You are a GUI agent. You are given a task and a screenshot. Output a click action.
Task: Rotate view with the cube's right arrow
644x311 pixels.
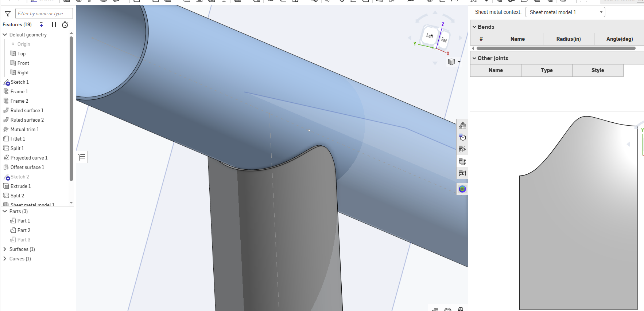point(460,38)
